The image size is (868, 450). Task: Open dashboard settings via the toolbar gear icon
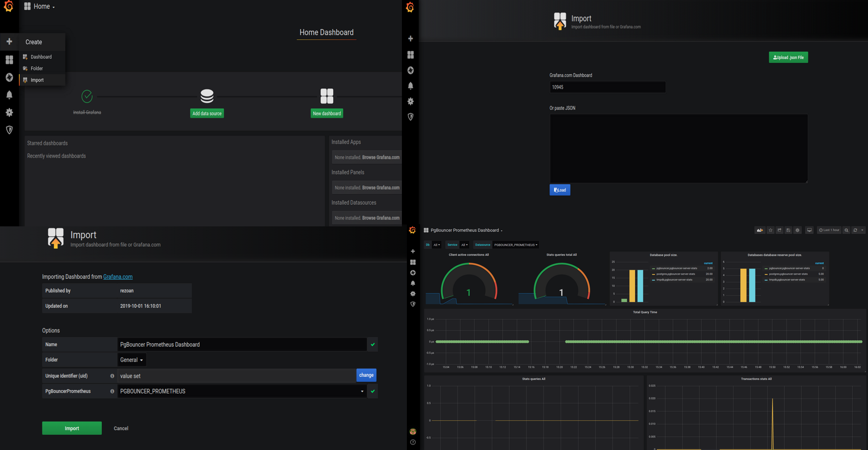(x=797, y=230)
